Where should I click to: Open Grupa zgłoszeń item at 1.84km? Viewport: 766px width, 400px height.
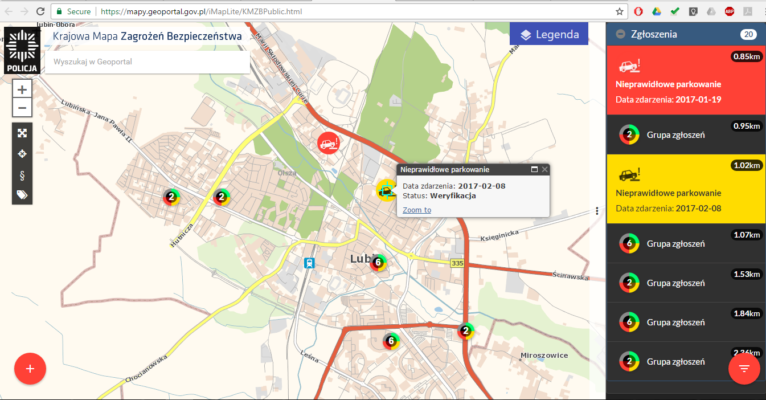(x=686, y=322)
